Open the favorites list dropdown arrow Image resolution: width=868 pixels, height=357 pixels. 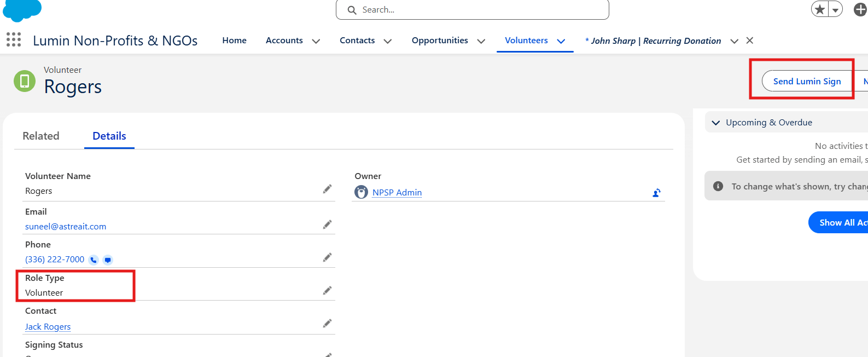tap(836, 9)
